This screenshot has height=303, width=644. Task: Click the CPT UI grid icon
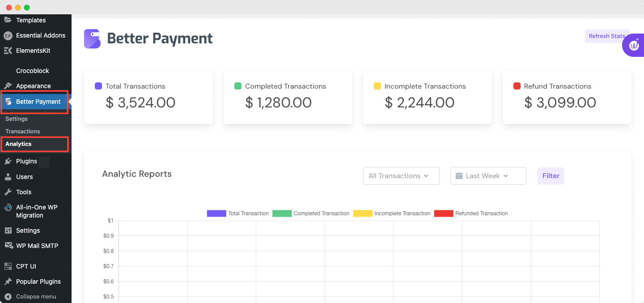tap(8, 266)
